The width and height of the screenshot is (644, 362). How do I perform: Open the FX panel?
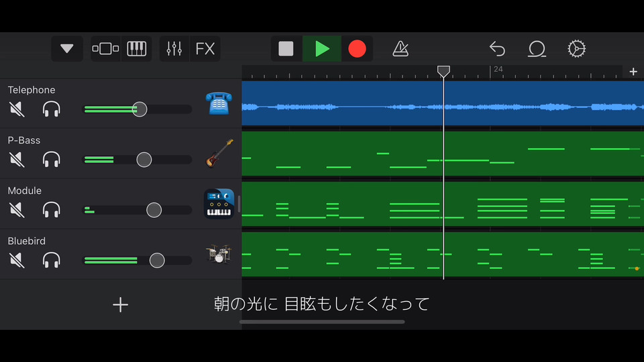(205, 49)
